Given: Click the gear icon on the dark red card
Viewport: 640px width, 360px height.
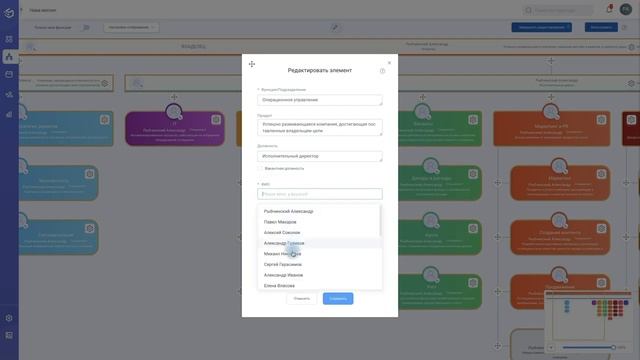Looking at the screenshot, I should (x=631, y=120).
